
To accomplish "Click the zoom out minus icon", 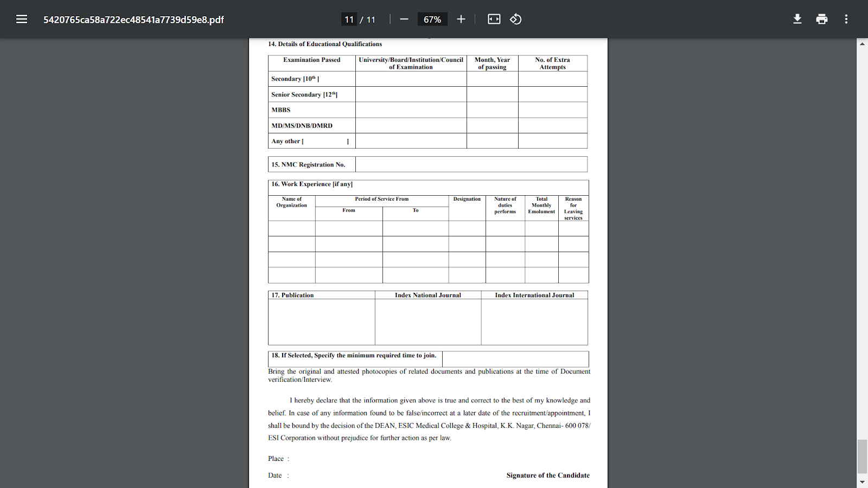I will tap(404, 20).
